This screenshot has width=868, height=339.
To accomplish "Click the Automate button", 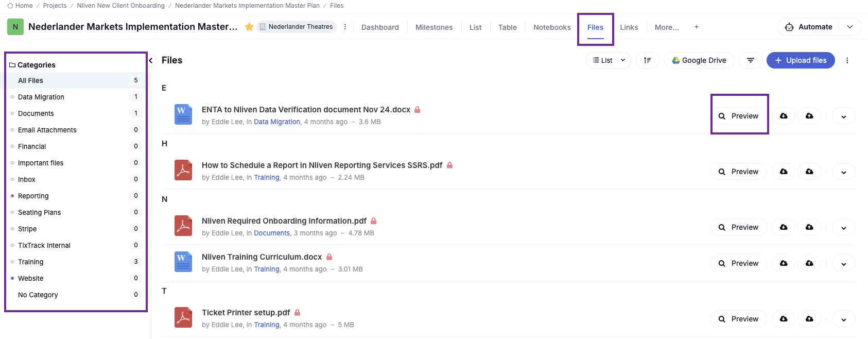I will pos(809,27).
